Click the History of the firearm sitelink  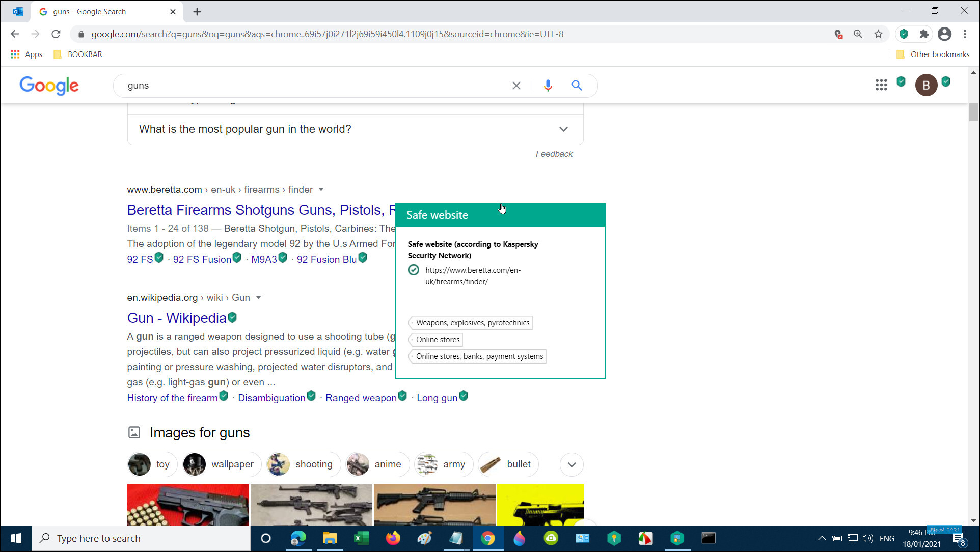pos(172,398)
